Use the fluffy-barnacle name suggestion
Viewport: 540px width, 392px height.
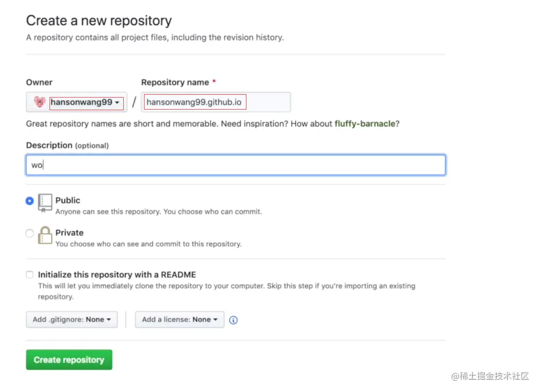365,124
